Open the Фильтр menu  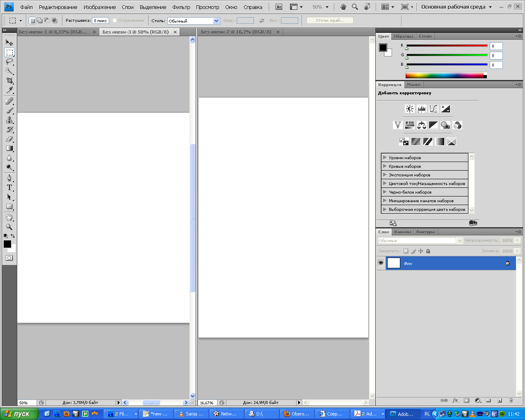click(x=181, y=7)
